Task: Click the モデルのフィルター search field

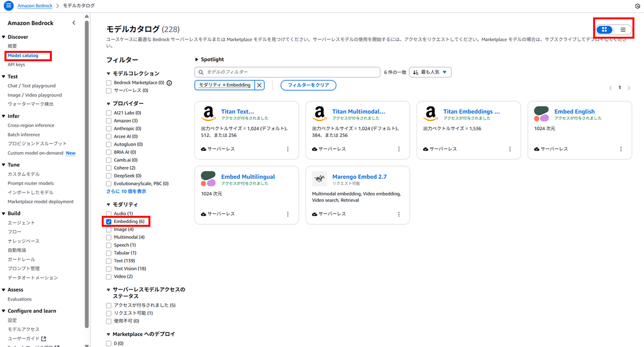Action: [x=287, y=72]
